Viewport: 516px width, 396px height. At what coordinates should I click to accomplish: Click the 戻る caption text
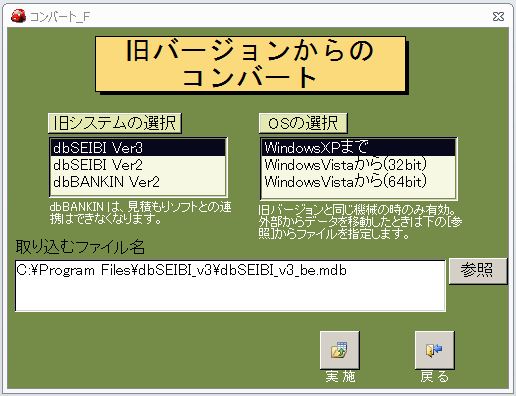(x=434, y=377)
